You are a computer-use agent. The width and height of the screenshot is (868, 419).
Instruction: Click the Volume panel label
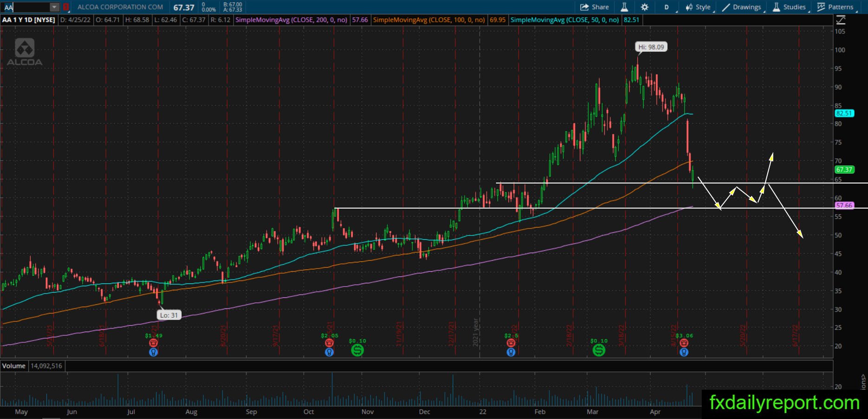pos(14,366)
